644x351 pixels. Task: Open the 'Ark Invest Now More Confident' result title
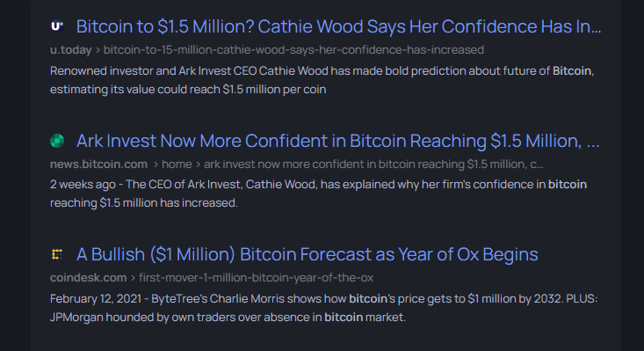[x=337, y=141]
